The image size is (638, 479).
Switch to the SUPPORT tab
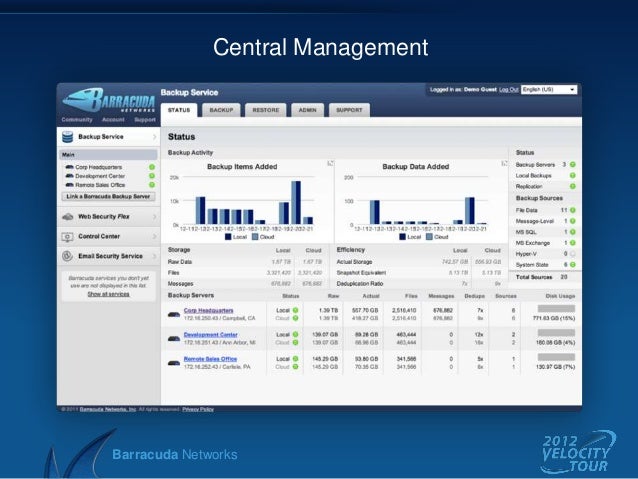coord(349,110)
